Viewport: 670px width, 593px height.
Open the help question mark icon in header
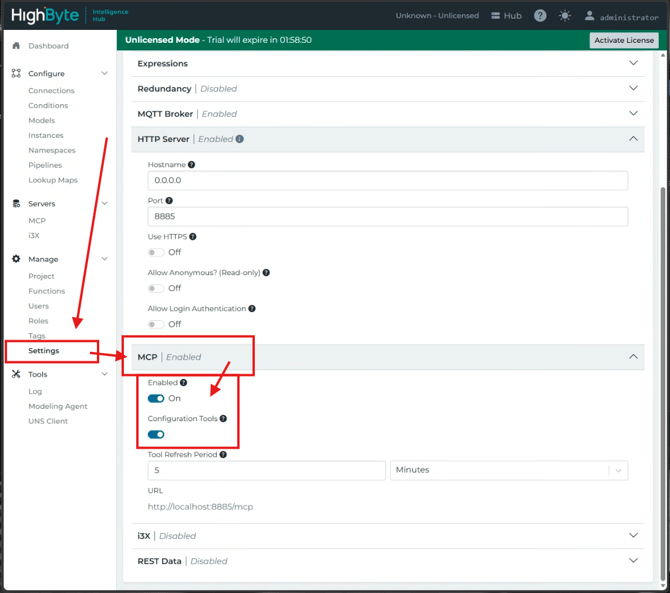[x=540, y=16]
